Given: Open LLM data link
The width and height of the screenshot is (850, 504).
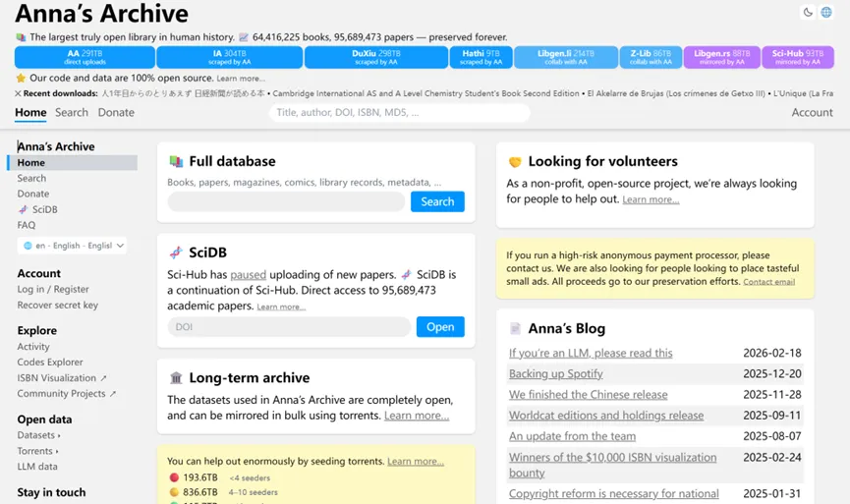Looking at the screenshot, I should coord(37,467).
